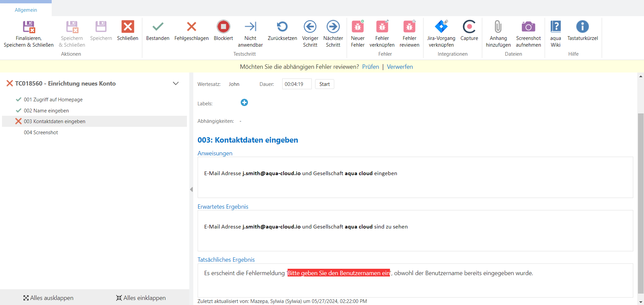Select step 004 Screenshot
This screenshot has height=305, width=644.
coord(41,133)
